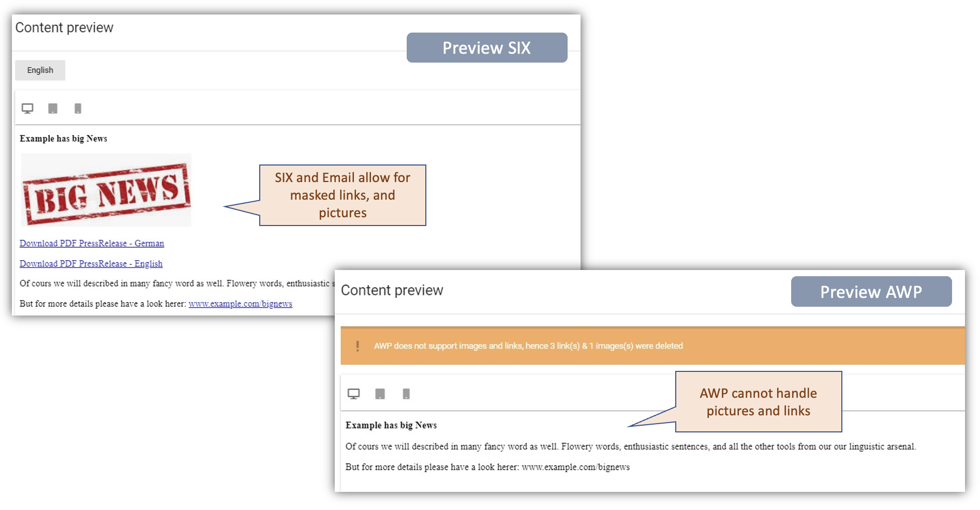Select the tablet preview icon in SIX panel
The height and width of the screenshot is (510, 980).
(52, 108)
